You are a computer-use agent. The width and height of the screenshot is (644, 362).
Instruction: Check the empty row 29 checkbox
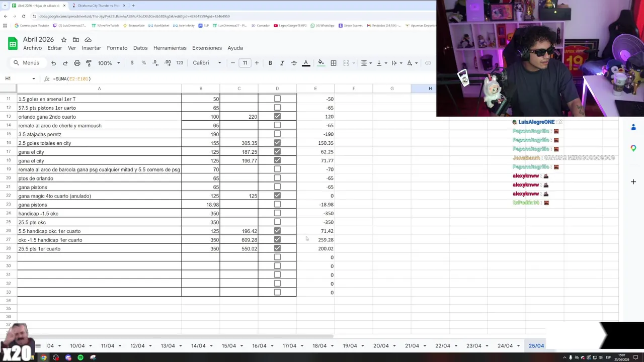click(277, 257)
